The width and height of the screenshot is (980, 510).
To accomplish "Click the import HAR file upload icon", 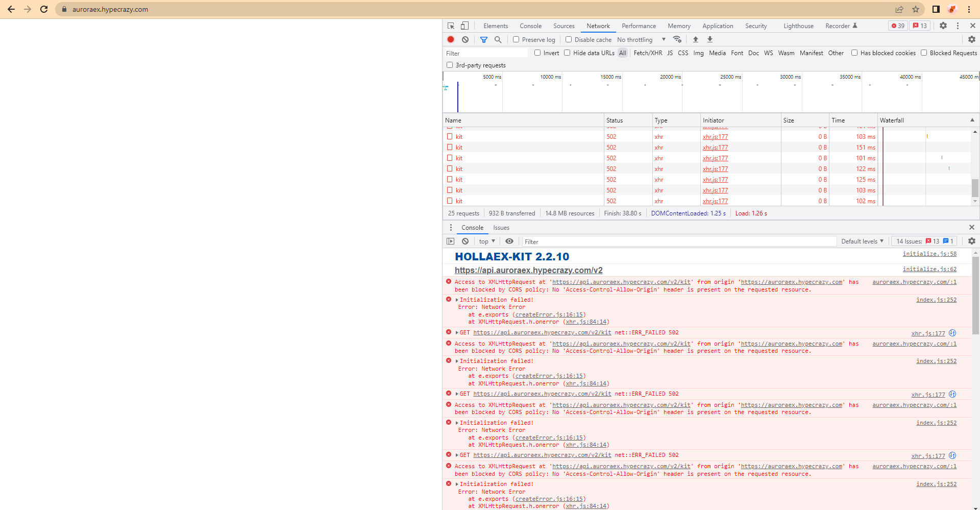I will point(696,39).
